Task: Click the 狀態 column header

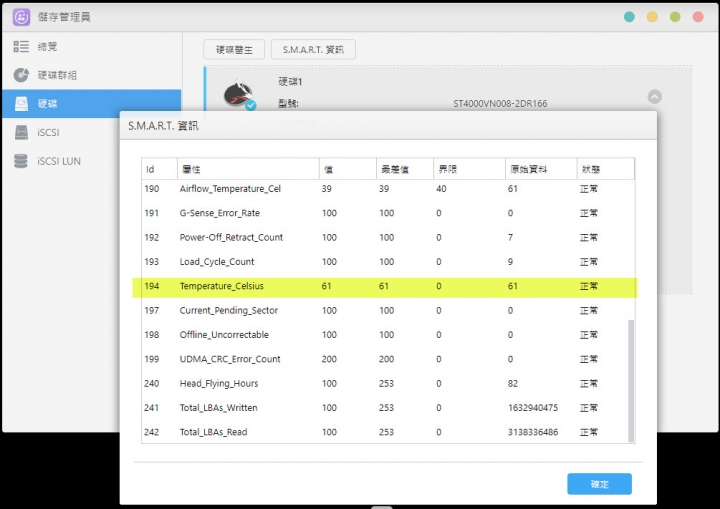Action: tap(606, 169)
